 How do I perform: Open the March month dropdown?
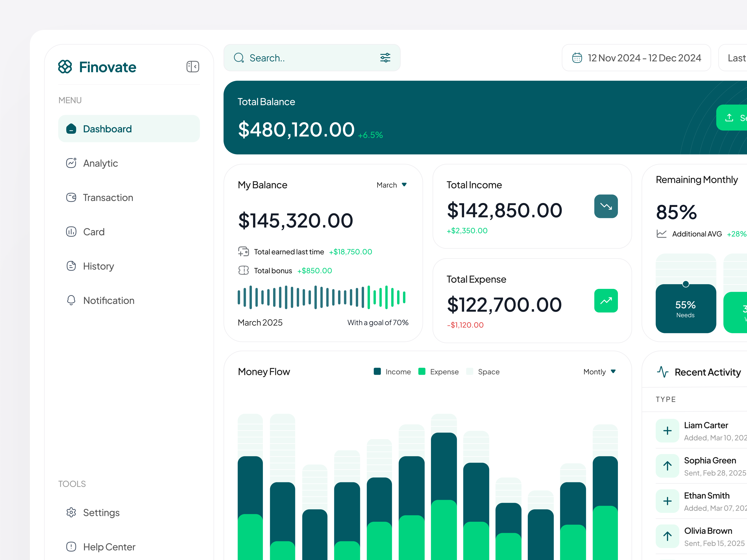(x=392, y=185)
